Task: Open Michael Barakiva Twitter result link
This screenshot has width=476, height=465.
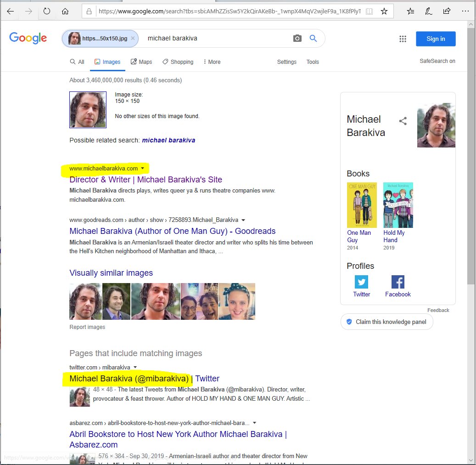Action: pyautogui.click(x=144, y=378)
